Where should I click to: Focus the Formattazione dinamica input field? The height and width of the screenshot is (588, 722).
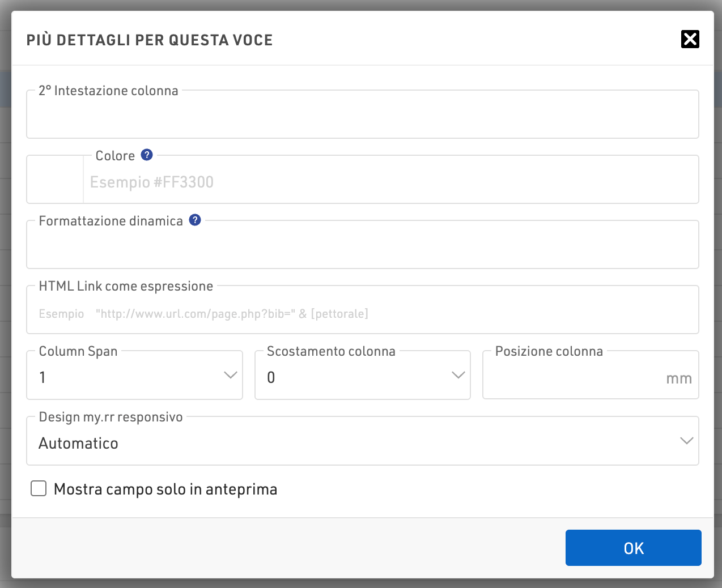tap(363, 248)
